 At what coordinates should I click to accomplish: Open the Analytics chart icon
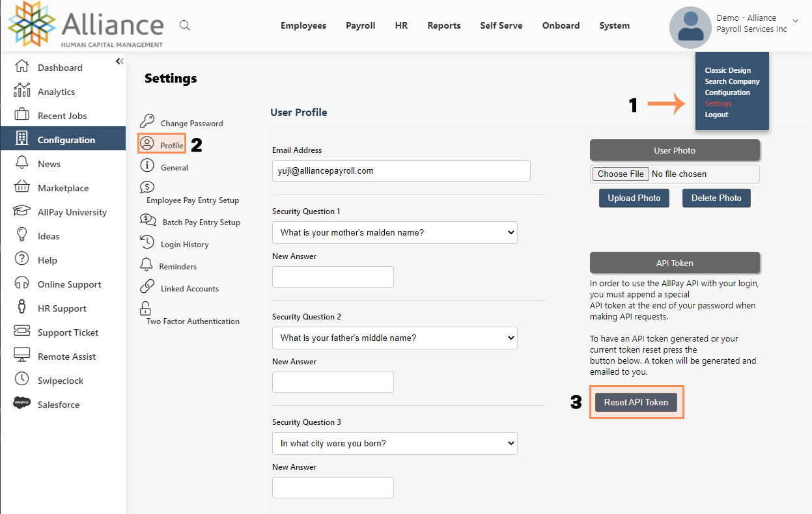tap(22, 91)
